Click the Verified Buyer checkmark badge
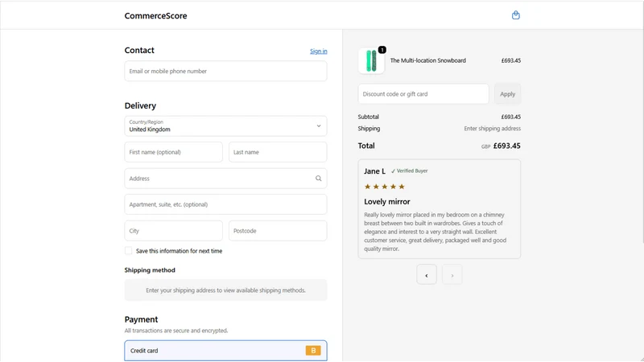This screenshot has height=362, width=644. click(409, 171)
